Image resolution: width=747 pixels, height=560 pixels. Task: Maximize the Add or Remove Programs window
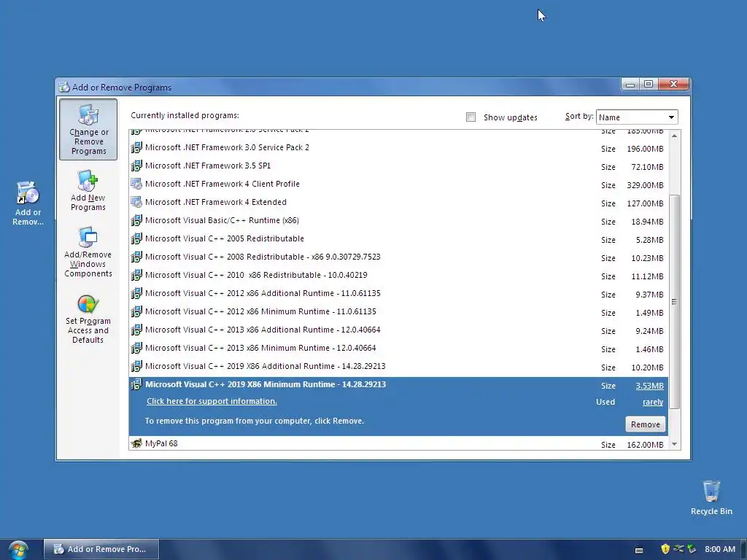649,85
